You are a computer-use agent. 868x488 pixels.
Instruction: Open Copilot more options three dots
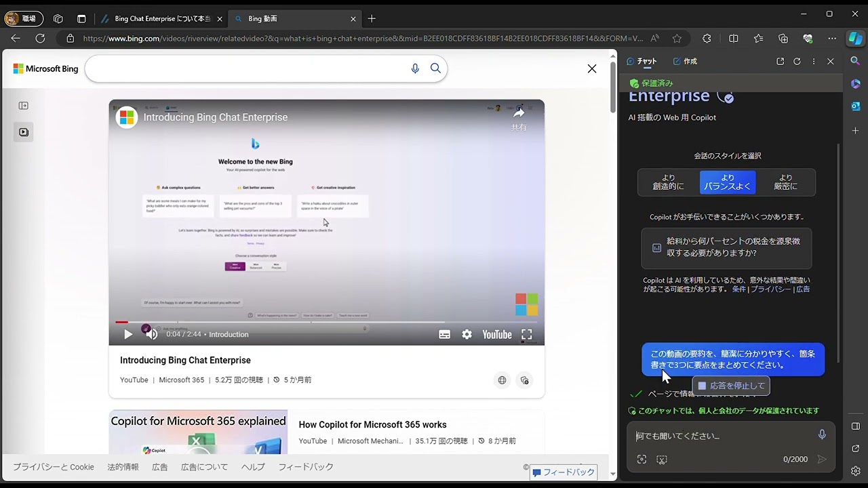coord(814,61)
